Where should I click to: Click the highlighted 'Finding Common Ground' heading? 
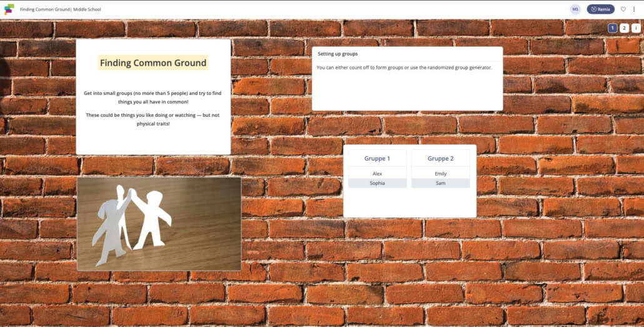coord(153,63)
